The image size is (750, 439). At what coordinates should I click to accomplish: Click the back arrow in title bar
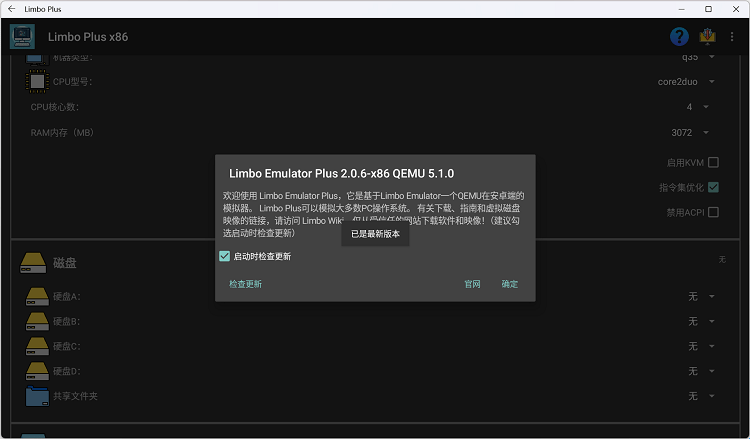11,9
